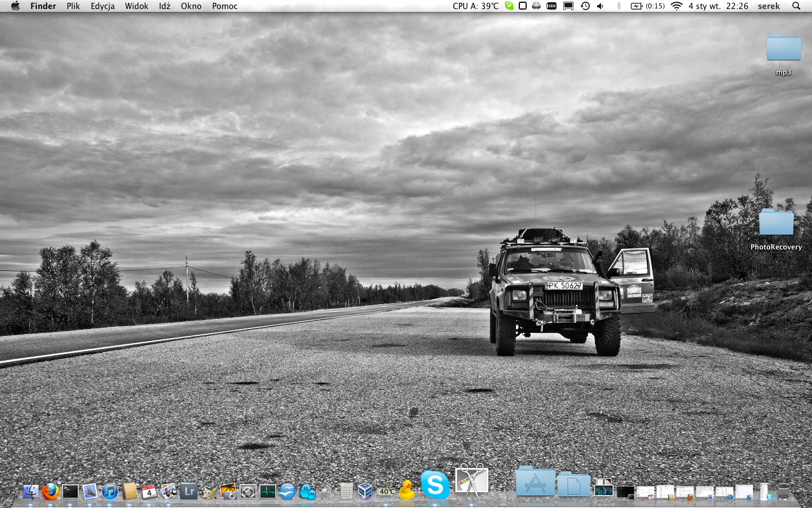Open the Documents folder stack in the Dock

coord(574,484)
